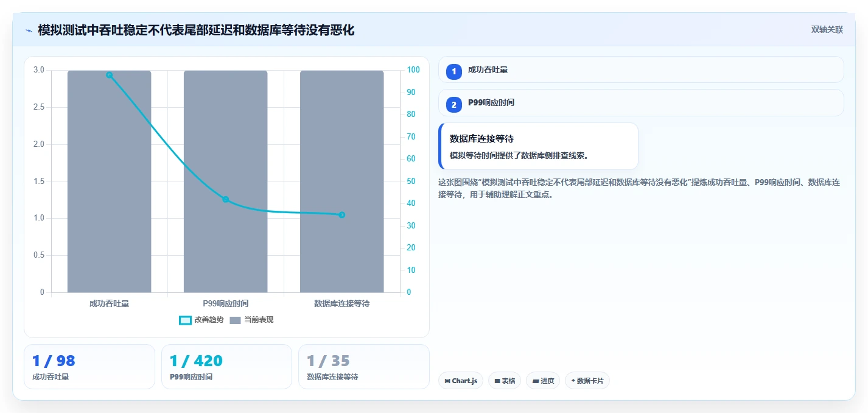
Task: Click the trend line point at 成功吞吐量
Action: pyautogui.click(x=110, y=75)
